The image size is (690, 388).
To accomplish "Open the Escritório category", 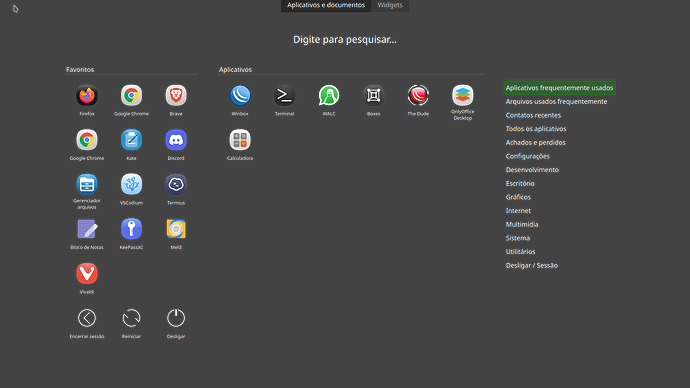I will click(520, 183).
